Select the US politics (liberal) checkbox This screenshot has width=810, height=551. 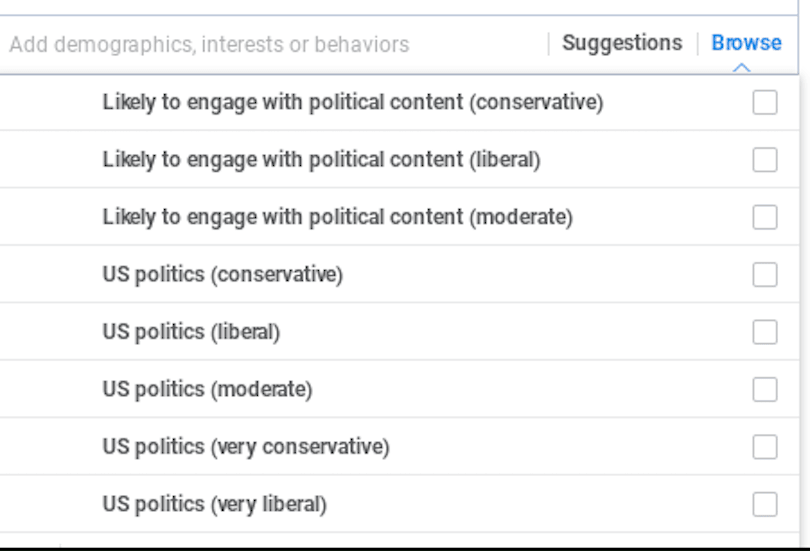pos(765,332)
